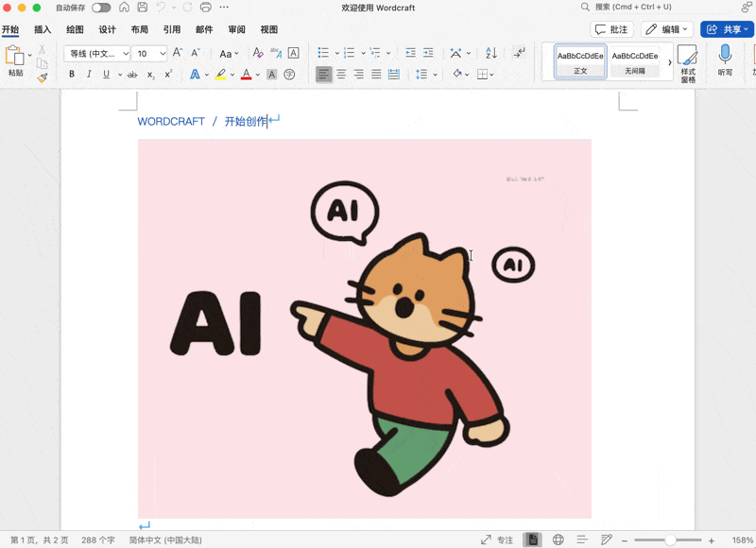Apply the red font color
This screenshot has height=548, width=756.
(247, 75)
